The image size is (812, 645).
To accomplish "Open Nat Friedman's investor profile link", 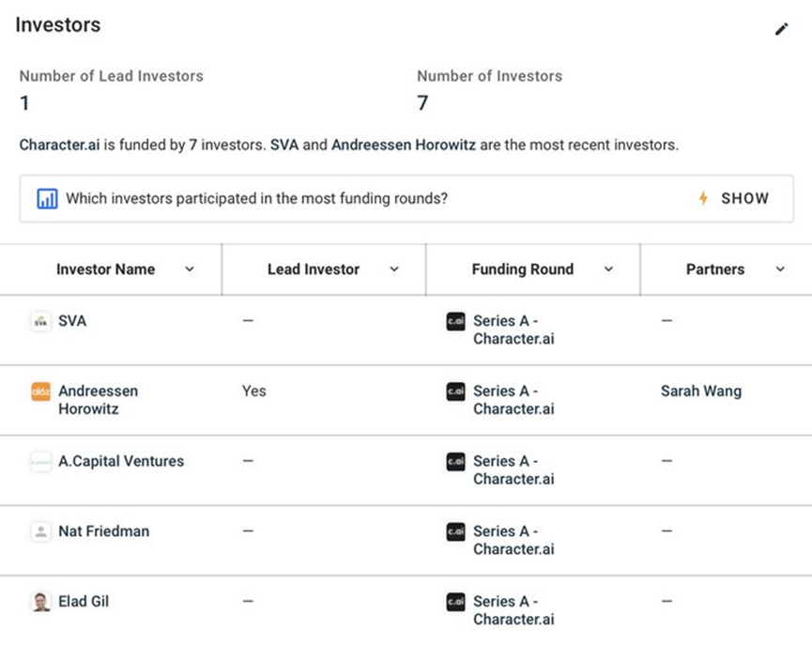I will pyautogui.click(x=103, y=531).
